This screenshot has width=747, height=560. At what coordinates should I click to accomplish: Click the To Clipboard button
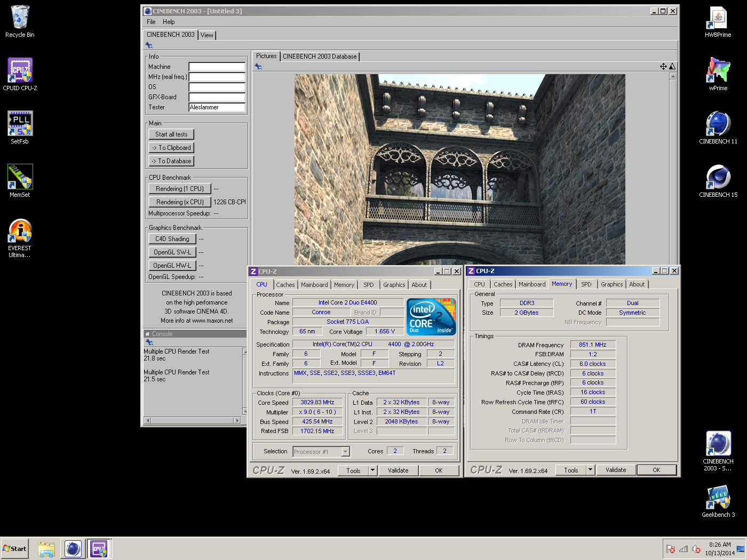[x=171, y=148]
